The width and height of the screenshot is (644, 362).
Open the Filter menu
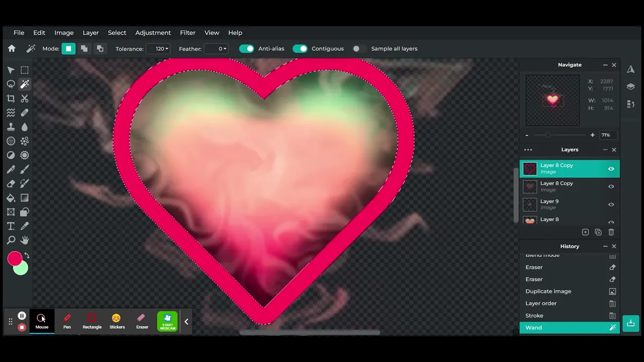pos(188,33)
